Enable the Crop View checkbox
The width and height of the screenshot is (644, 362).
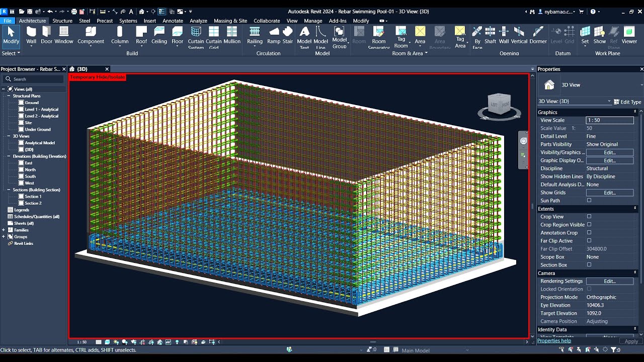click(589, 217)
